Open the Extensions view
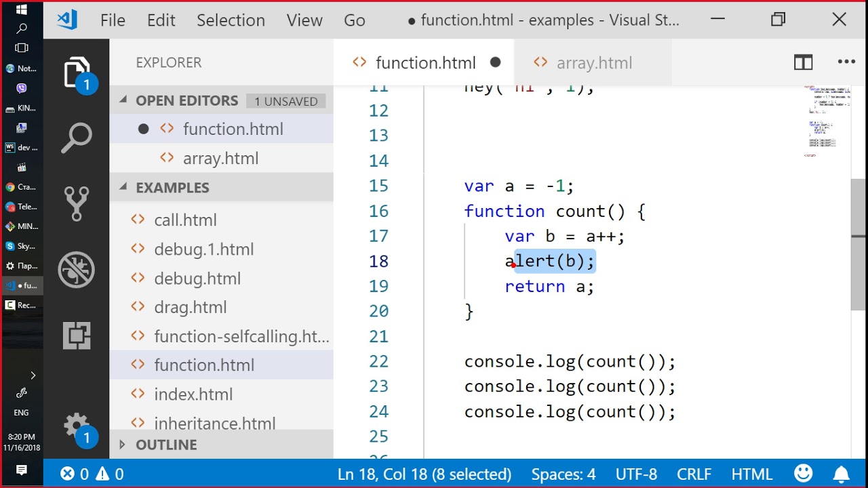The width and height of the screenshot is (868, 488). pos(77,335)
